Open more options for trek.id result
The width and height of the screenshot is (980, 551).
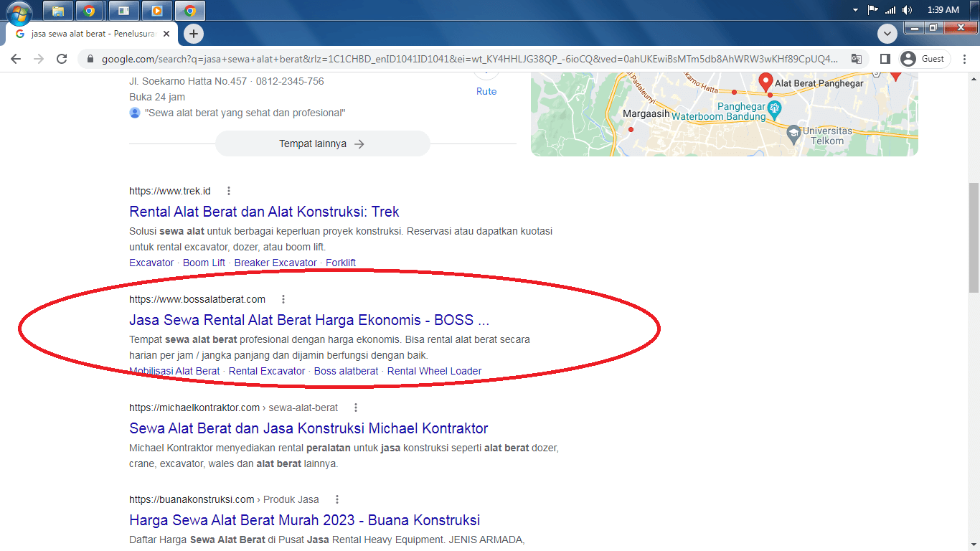click(229, 191)
